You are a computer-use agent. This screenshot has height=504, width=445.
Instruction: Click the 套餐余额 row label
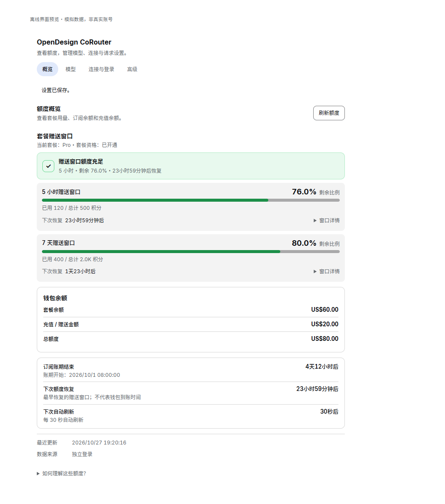click(53, 310)
